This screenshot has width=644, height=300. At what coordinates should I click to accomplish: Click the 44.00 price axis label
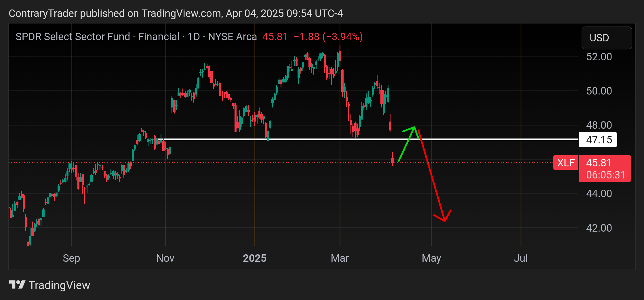[x=599, y=193]
